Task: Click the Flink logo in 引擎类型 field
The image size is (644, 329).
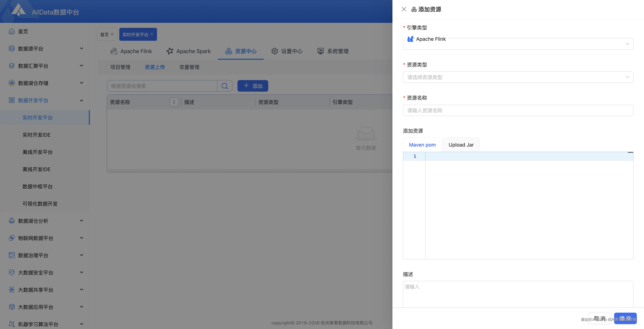Action: (x=411, y=39)
